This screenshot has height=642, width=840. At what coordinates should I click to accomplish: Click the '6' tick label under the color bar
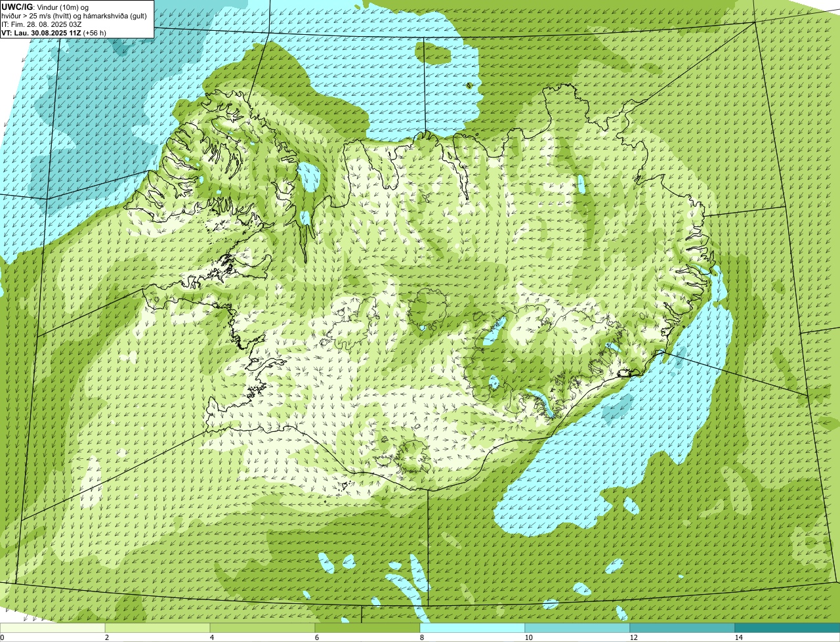tap(316, 637)
